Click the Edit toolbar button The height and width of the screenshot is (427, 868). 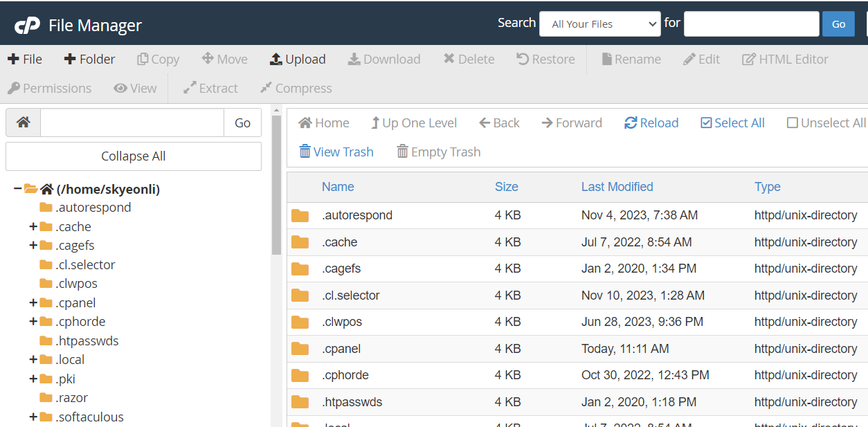(x=702, y=60)
